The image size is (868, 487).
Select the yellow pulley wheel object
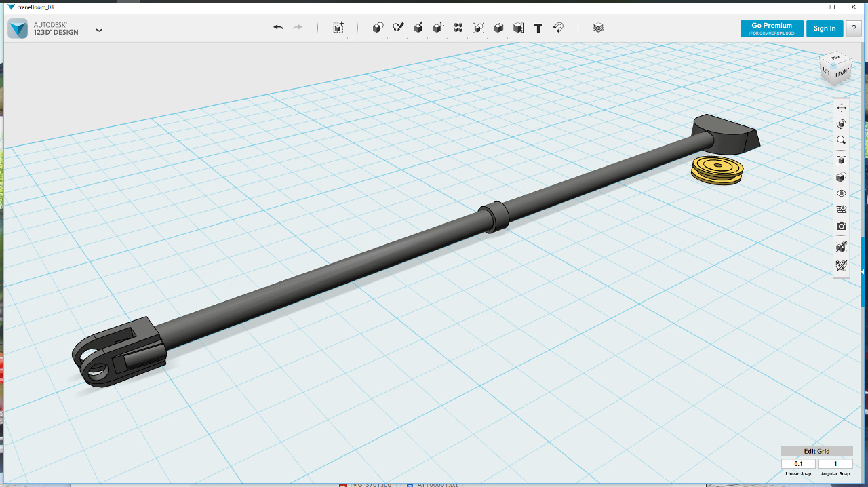click(x=717, y=170)
